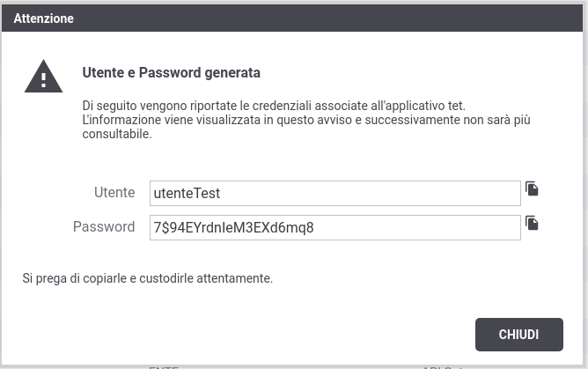Click the '7$94EYrdnIeM3EXd6mq8' password text
The width and height of the screenshot is (588, 369).
click(233, 227)
